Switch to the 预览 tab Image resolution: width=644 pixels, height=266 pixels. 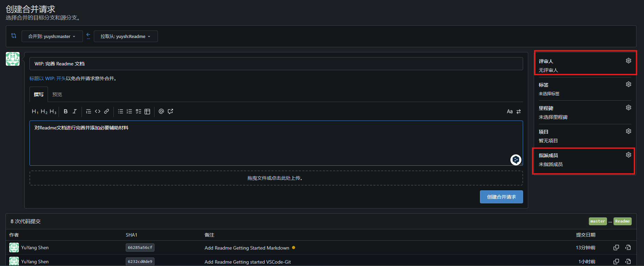pos(57,94)
